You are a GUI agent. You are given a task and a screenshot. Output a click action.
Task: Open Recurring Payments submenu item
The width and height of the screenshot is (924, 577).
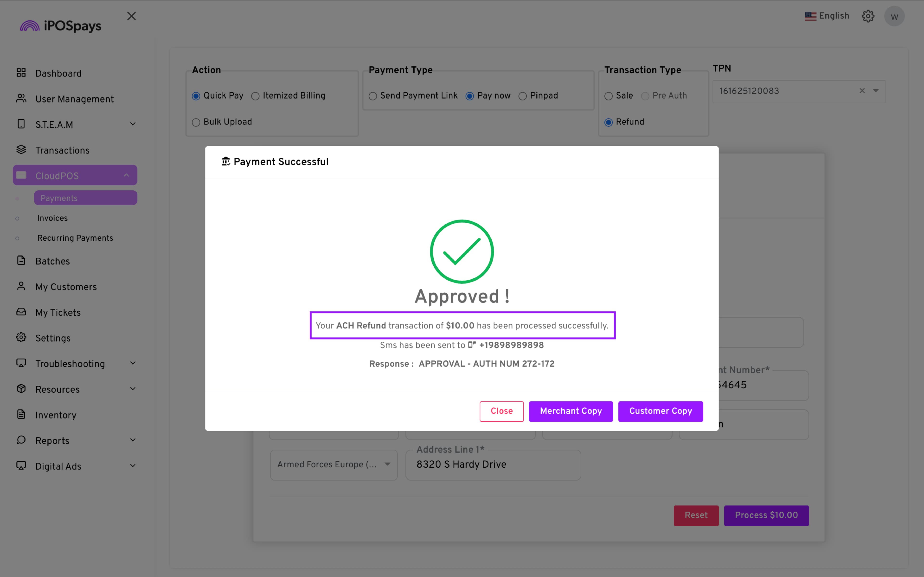click(75, 238)
